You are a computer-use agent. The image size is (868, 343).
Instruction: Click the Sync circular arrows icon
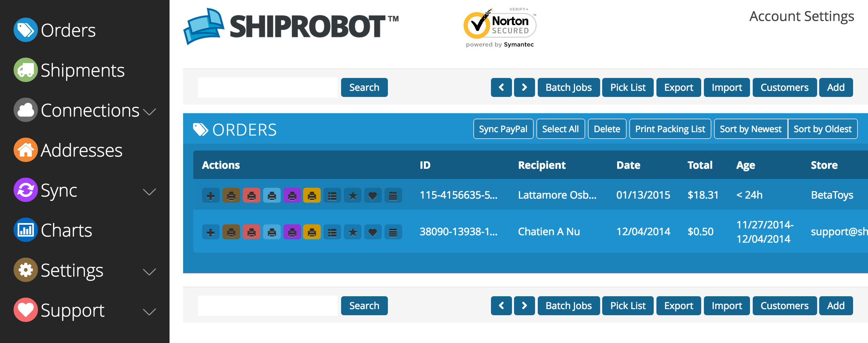[25, 190]
